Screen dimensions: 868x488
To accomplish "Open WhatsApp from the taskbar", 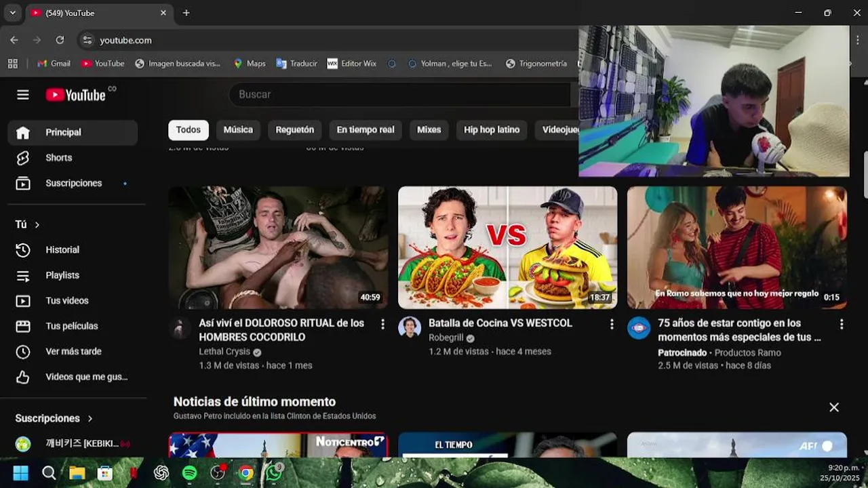I will coord(274,473).
